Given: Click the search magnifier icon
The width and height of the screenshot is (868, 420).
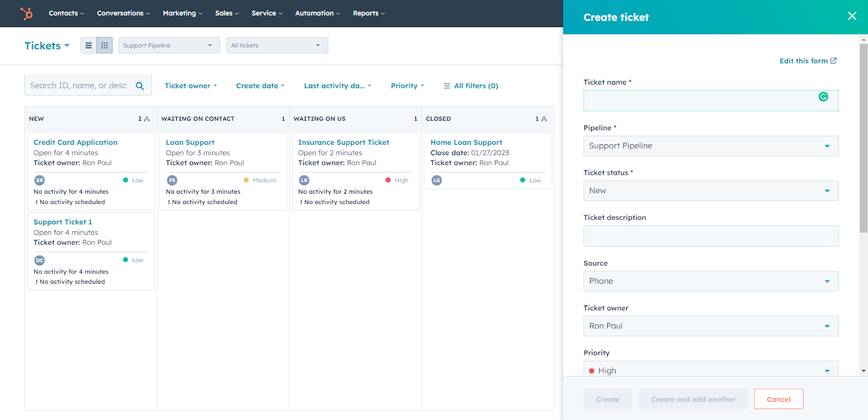Looking at the screenshot, I should [140, 86].
